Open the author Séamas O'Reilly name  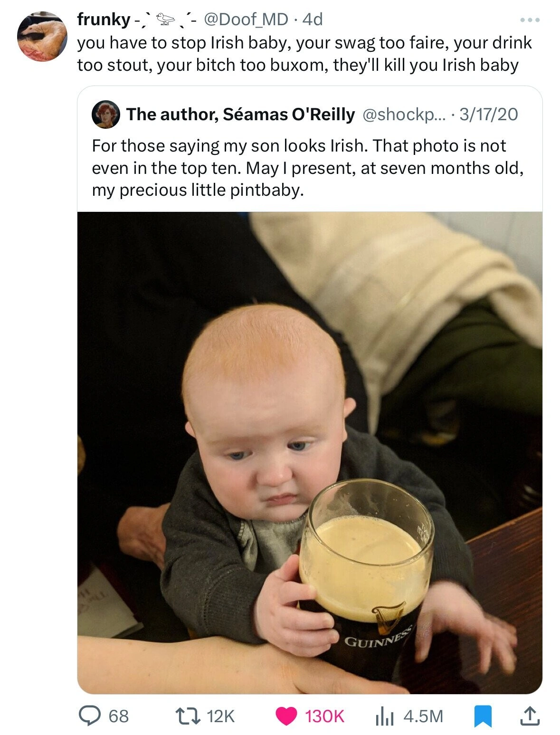240,115
